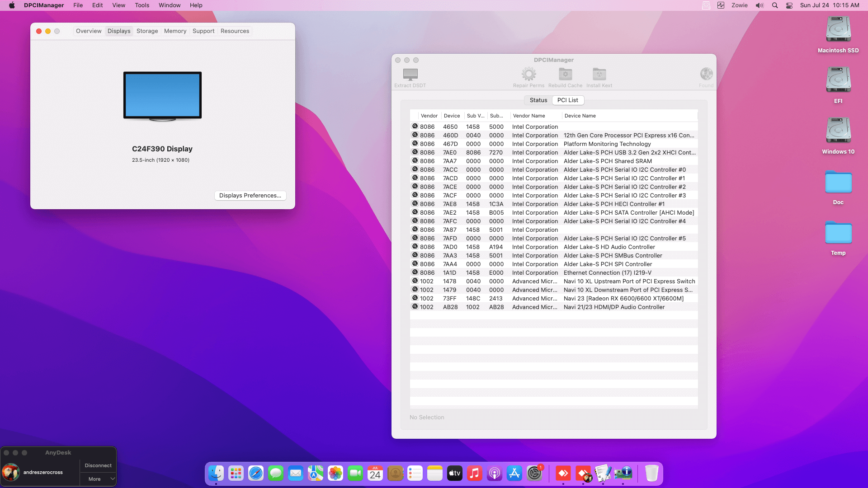Click the Extract DSDT toolbar icon
The height and width of the screenshot is (488, 868).
(x=410, y=74)
